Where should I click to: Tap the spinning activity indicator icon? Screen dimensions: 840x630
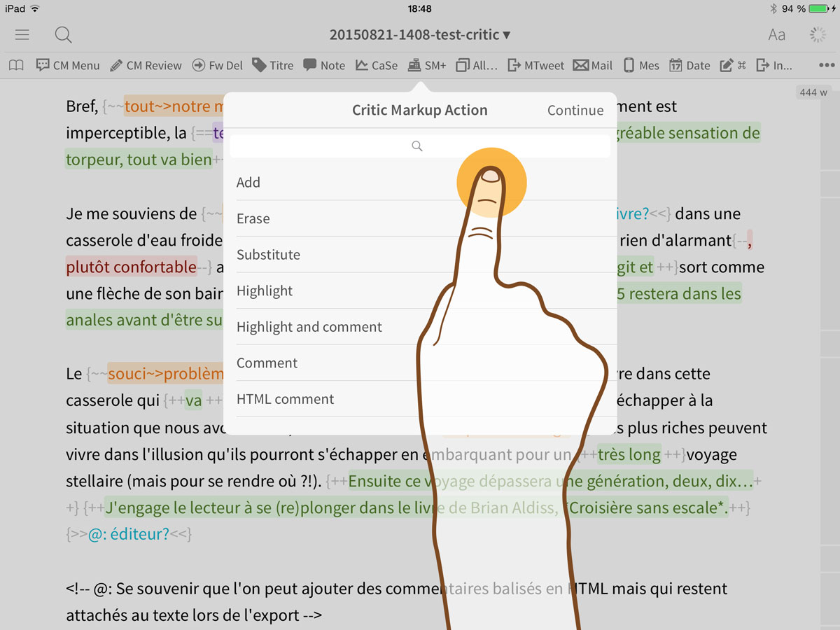[817, 35]
